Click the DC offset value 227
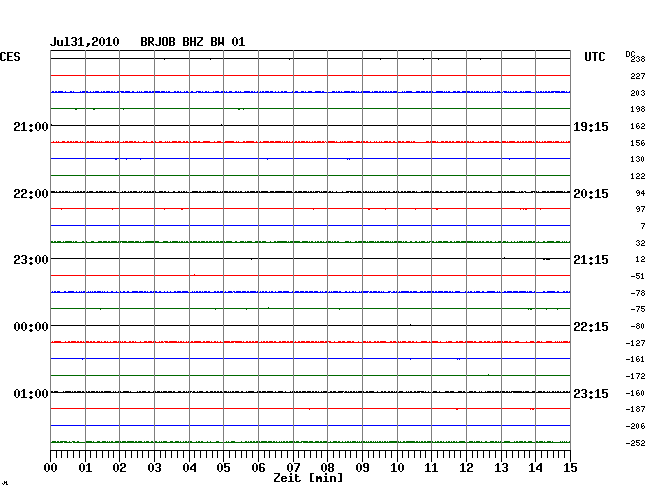 638,76
